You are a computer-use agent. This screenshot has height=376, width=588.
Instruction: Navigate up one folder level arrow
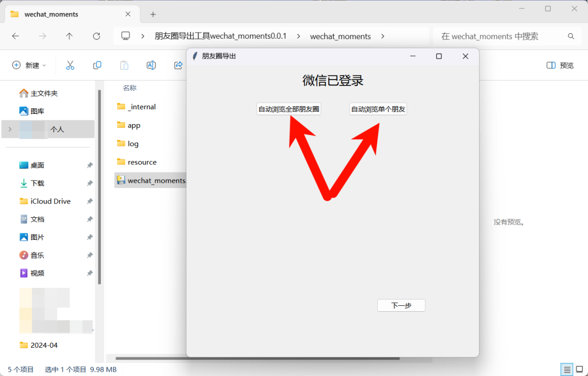click(69, 36)
